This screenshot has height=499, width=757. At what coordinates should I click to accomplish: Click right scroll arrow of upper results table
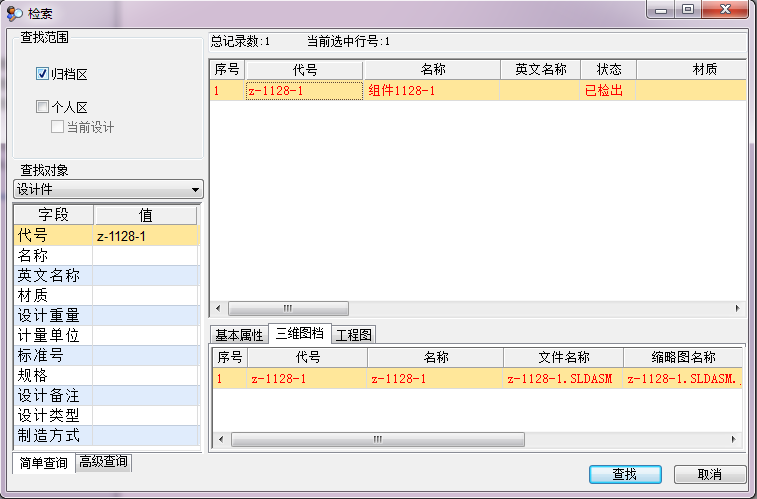click(737, 308)
